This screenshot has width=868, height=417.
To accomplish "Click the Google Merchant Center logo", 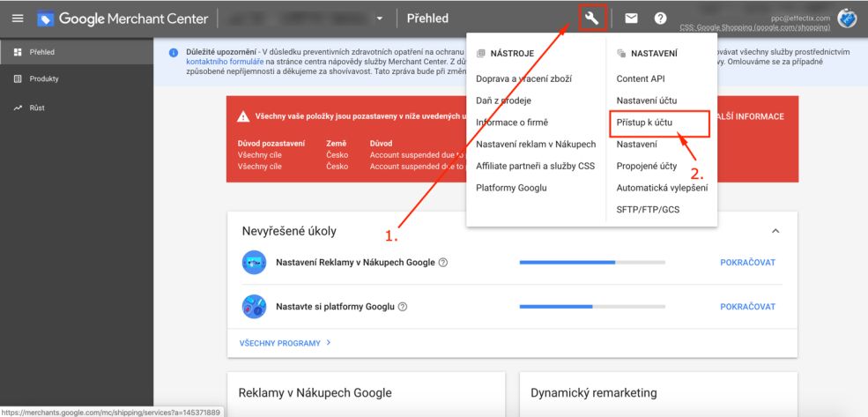I will 122,19.
